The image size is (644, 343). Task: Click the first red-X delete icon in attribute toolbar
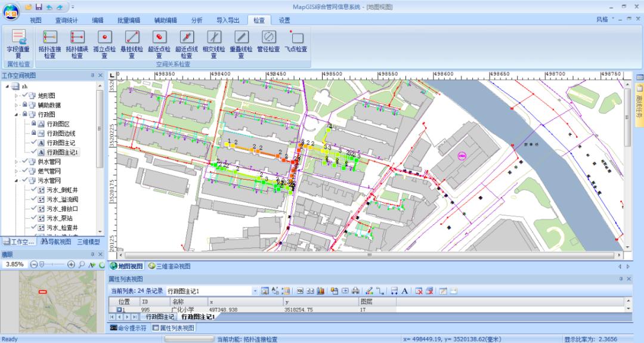419,291
